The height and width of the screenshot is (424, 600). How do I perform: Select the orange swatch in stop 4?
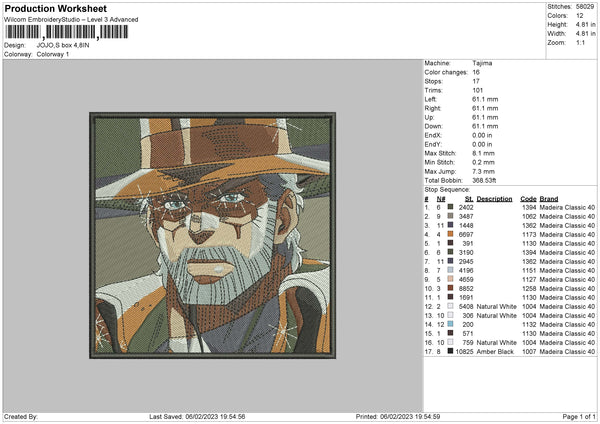(449, 235)
